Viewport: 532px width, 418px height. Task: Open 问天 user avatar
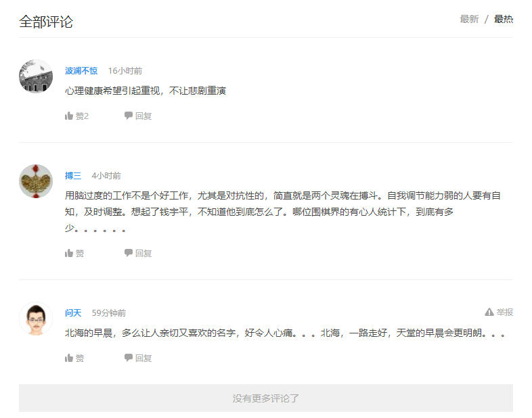(36, 319)
